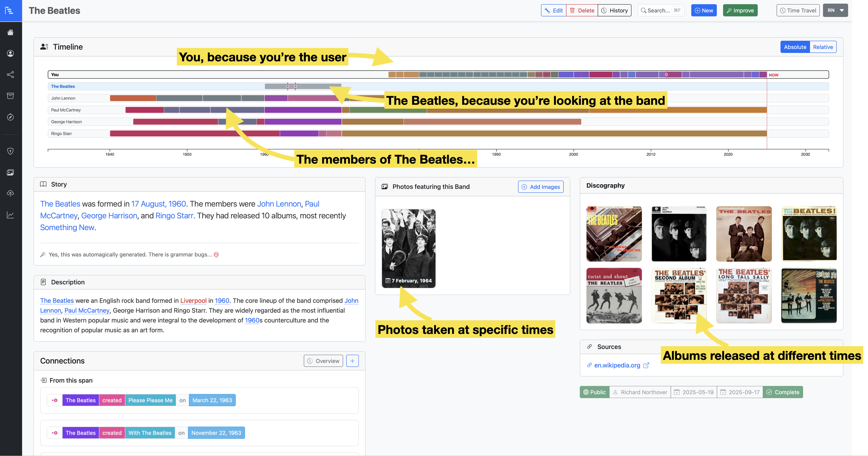Open the statistics chart sidebar icon
This screenshot has height=456, width=868.
click(x=10, y=215)
